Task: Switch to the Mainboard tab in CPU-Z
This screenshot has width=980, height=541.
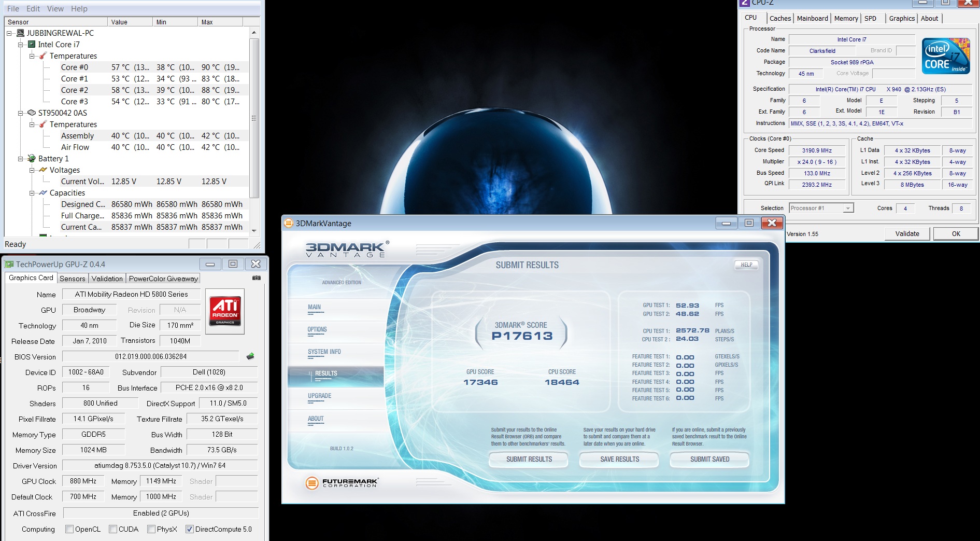Action: [813, 18]
